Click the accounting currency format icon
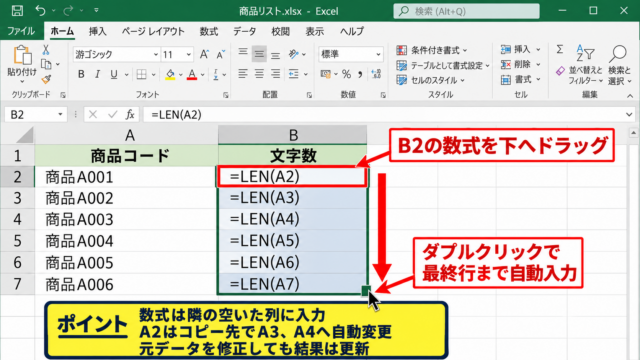The image size is (640, 360). click(325, 74)
